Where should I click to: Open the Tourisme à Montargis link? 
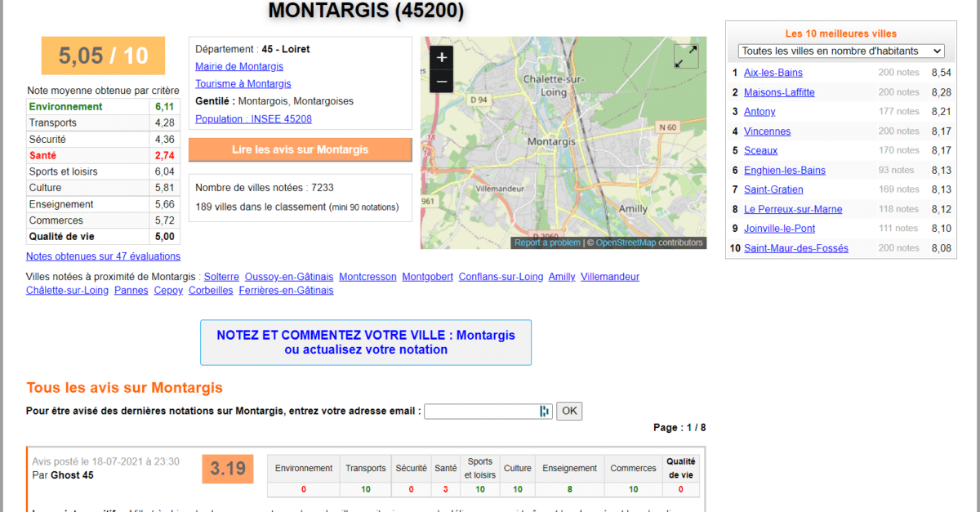coord(243,83)
